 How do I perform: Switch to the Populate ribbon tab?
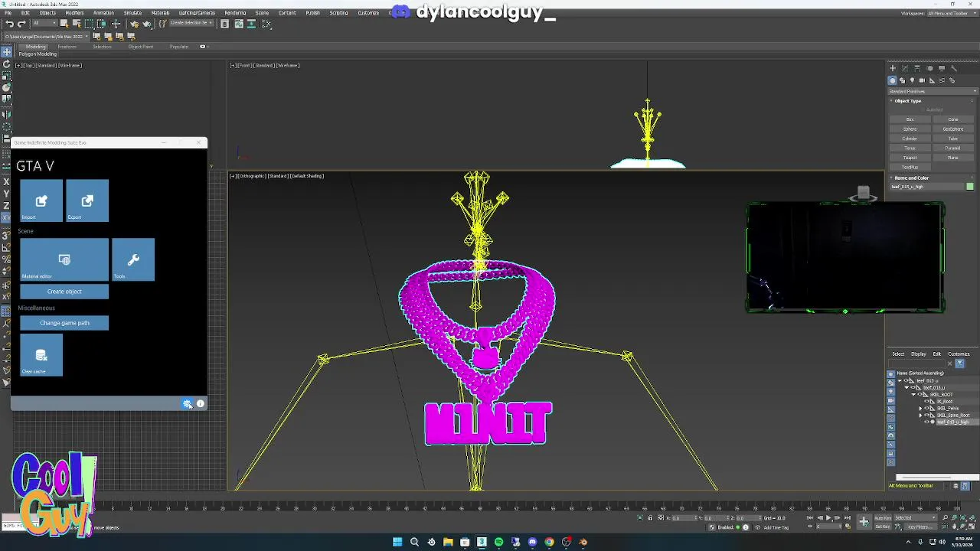(178, 47)
